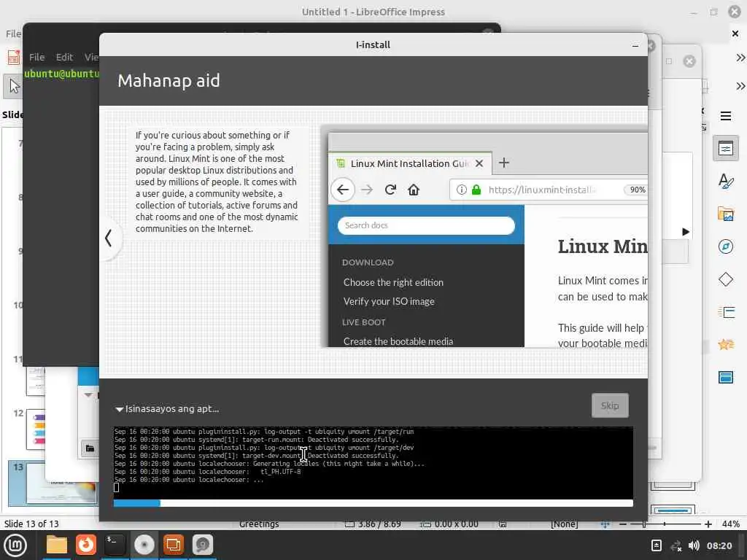Open the Gallery deck in Impress sidebar
This screenshot has width=747, height=560.
(x=726, y=214)
